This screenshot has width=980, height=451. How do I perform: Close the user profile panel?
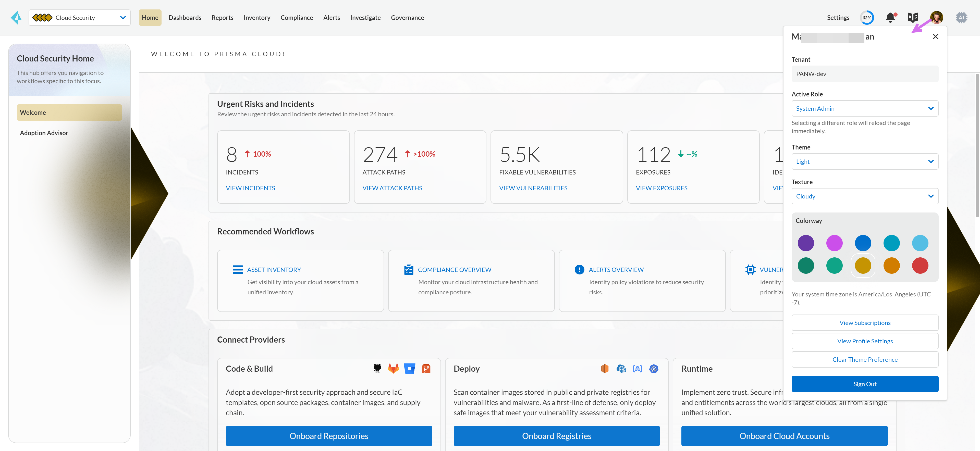pyautogui.click(x=936, y=36)
